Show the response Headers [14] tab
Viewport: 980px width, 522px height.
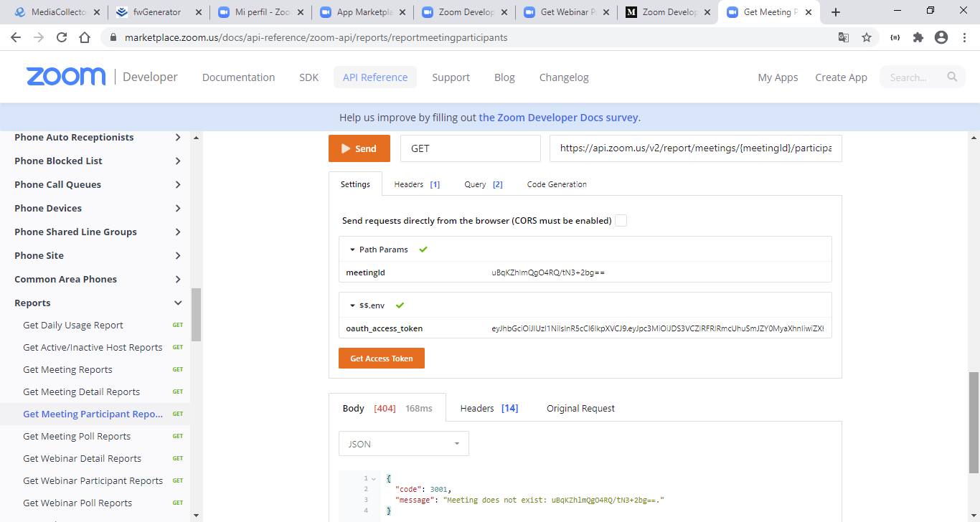point(489,408)
